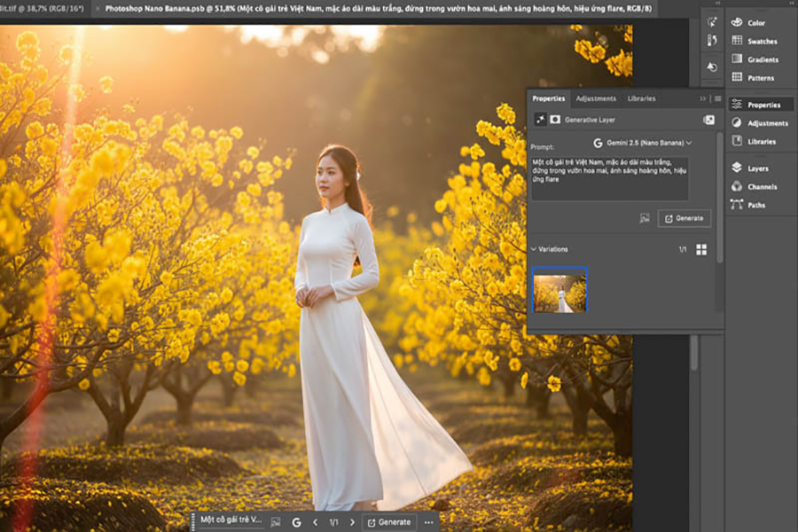The image size is (798, 532).
Task: Switch to the Adjustments tab
Action: click(595, 98)
